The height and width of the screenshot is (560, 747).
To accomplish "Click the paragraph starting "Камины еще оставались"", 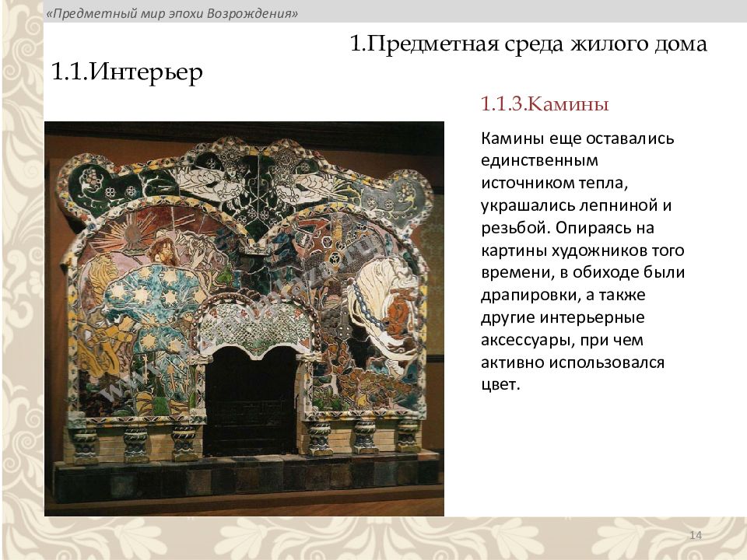I will [583, 261].
